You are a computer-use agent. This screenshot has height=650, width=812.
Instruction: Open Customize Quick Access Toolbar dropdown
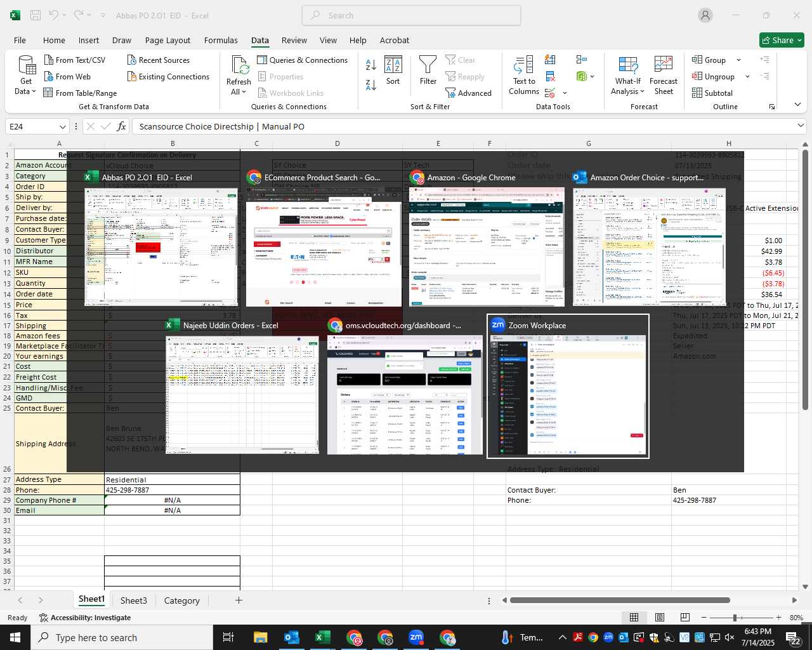coord(103,15)
